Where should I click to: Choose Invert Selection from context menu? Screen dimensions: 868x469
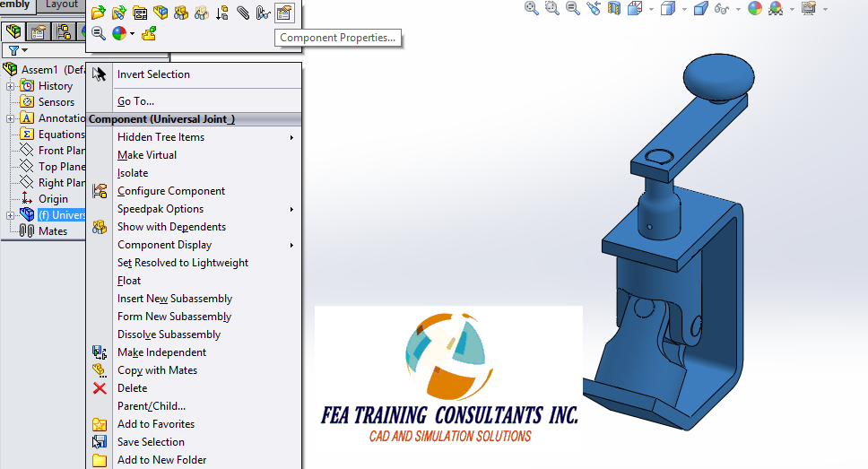tap(195, 74)
